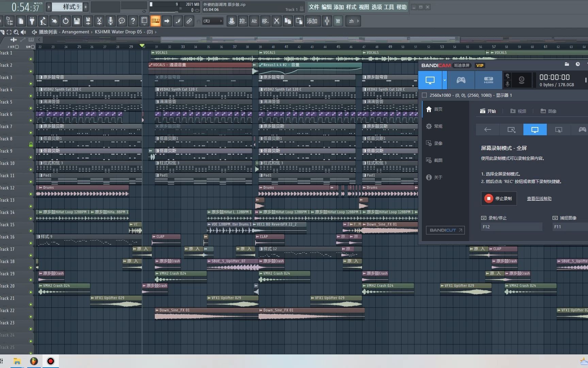The width and height of the screenshot is (588, 368).
Task: Click the chat bubble info icon in toolbar
Action: pos(121,21)
